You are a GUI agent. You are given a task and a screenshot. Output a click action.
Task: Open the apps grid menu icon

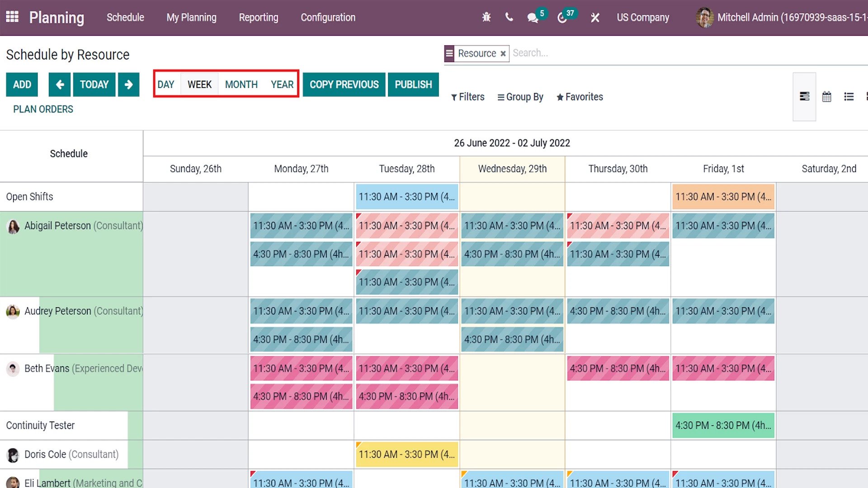tap(12, 17)
